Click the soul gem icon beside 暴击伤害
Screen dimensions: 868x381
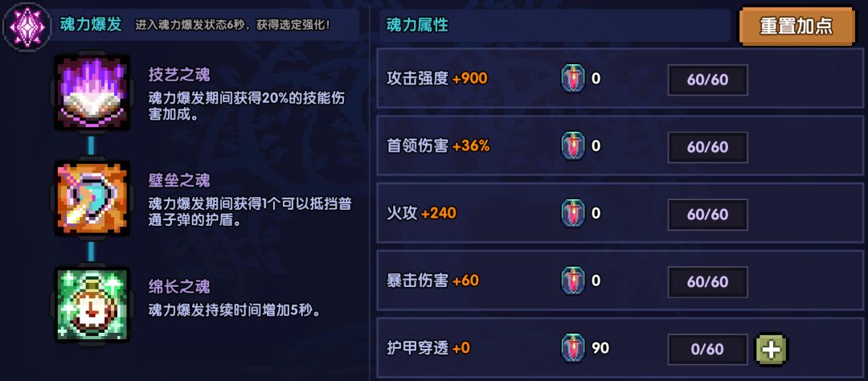tap(573, 281)
